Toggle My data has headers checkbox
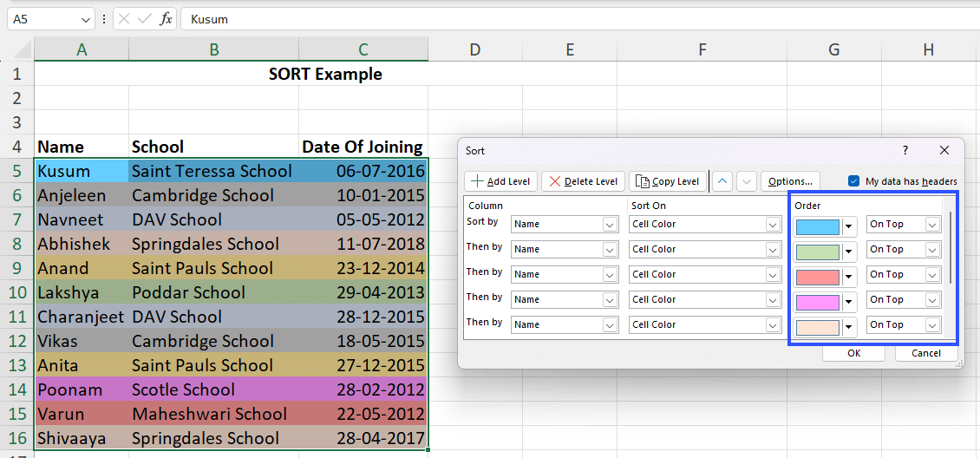Viewport: 980px width, 458px height. tap(853, 181)
